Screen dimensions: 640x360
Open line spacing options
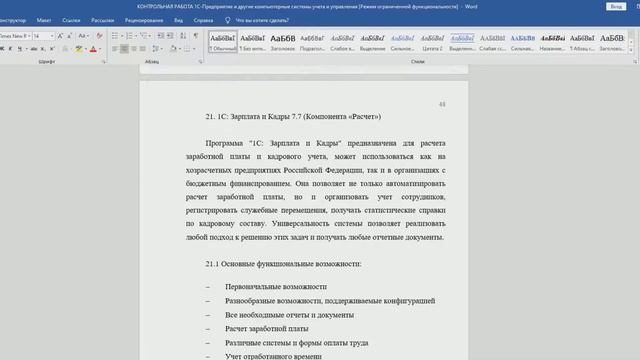tap(156, 49)
